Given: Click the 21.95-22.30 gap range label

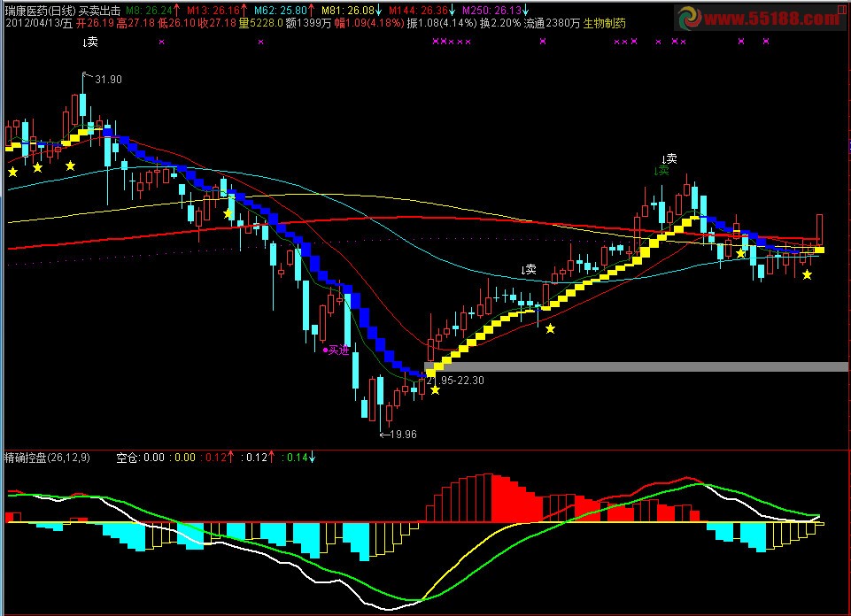Looking at the screenshot, I should 455,380.
